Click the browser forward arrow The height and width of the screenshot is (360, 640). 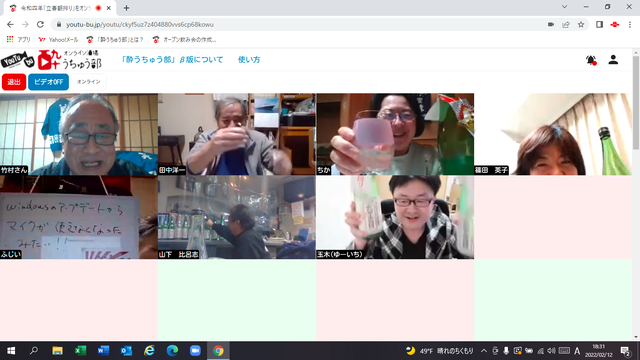(x=25, y=24)
